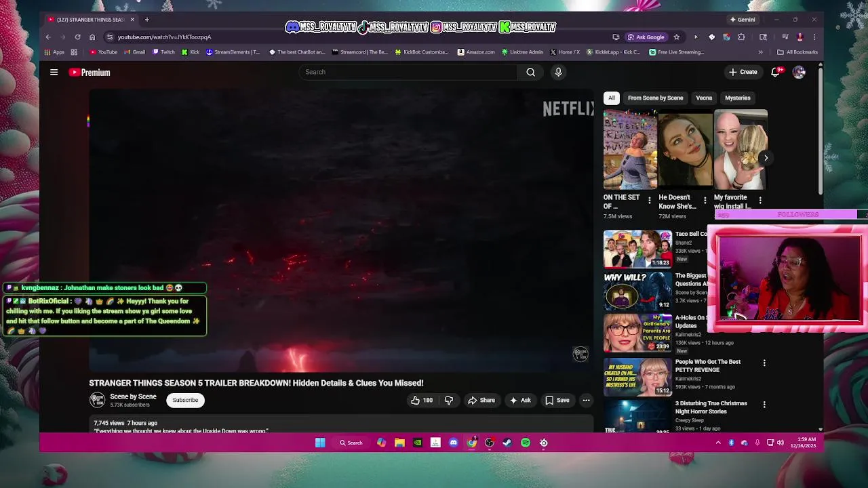Open the Kick bookmark

191,52
